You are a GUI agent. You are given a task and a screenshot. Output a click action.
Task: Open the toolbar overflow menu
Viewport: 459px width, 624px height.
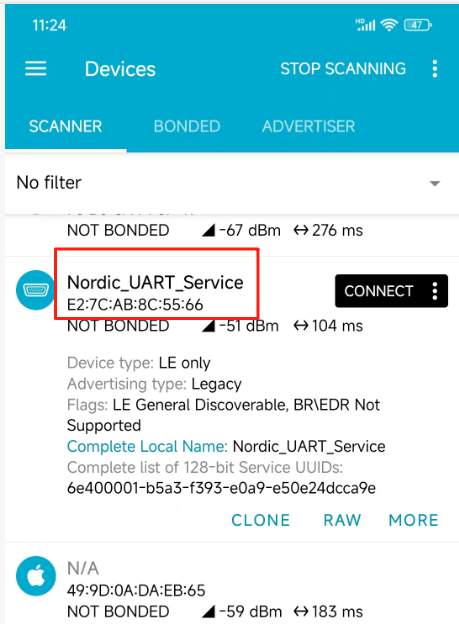435,69
